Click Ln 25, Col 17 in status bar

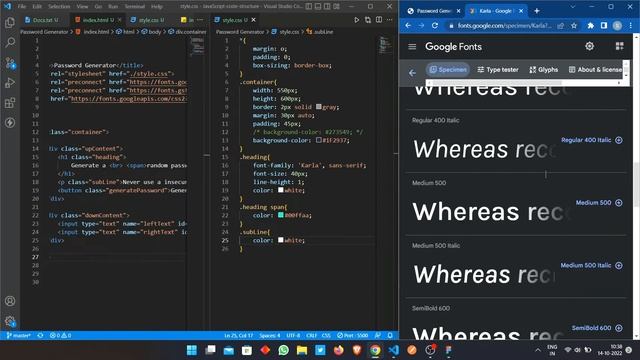click(238, 335)
